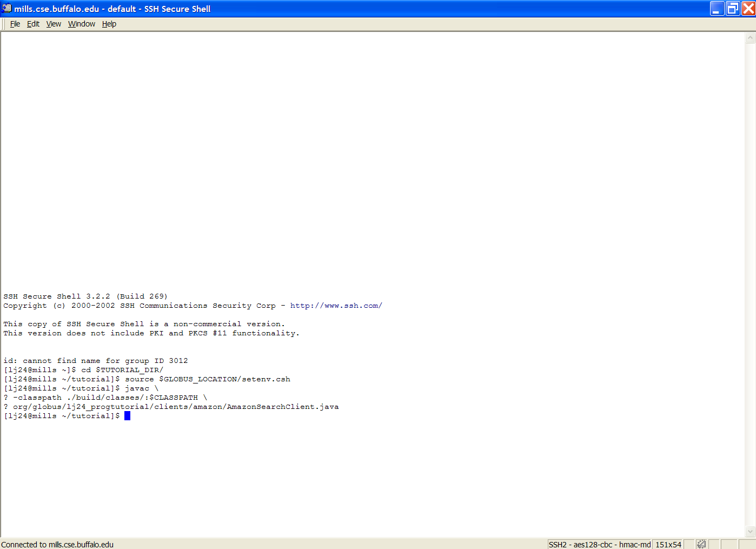Click the blue terminal cursor block

coord(127,415)
